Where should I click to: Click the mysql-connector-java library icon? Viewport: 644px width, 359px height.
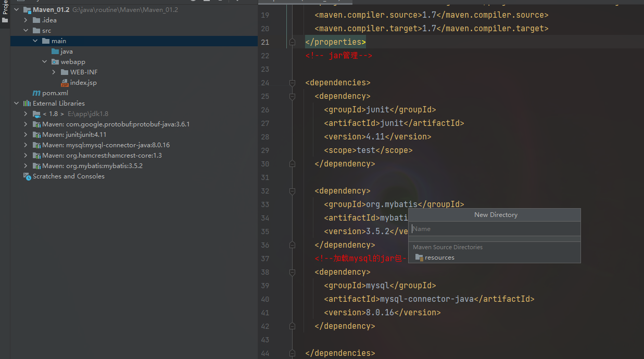pyautogui.click(x=36, y=145)
